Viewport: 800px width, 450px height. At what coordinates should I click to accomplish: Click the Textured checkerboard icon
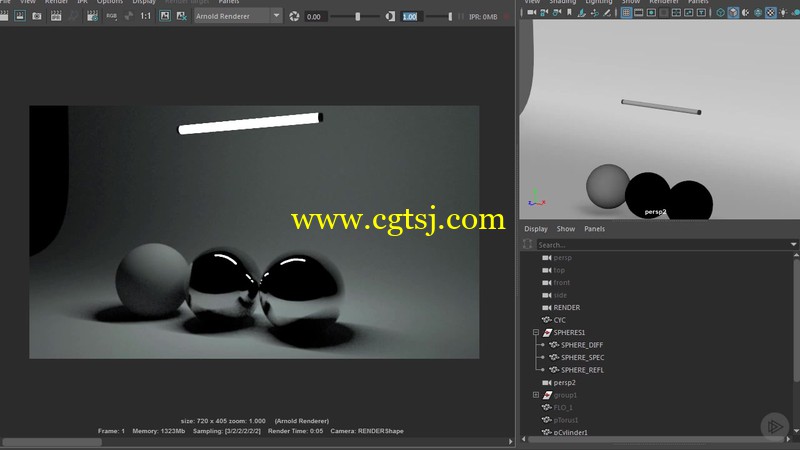point(771,13)
